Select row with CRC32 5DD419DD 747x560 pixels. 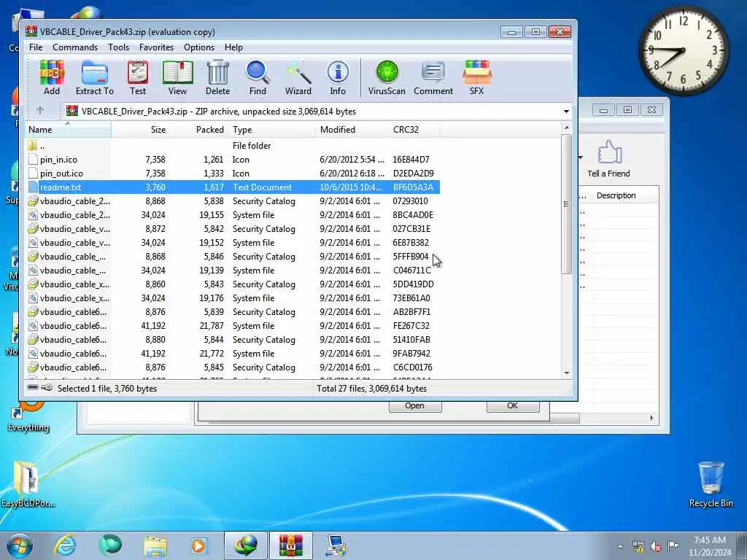(233, 284)
